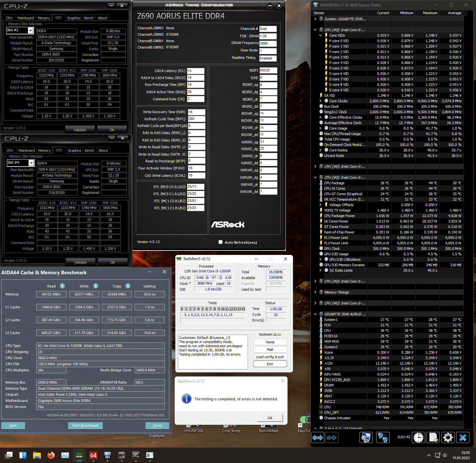Switch to Mainboard tab in upper CPU-Z window

click(x=26, y=18)
